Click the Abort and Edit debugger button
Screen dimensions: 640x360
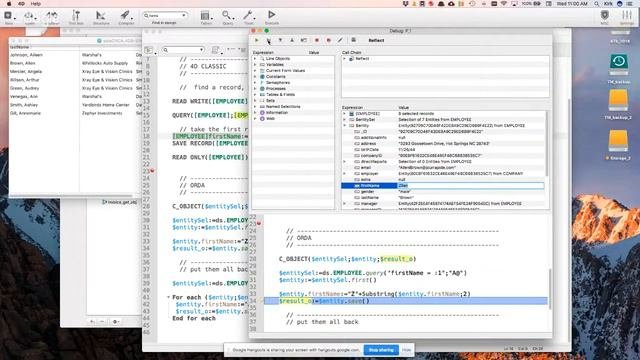point(329,40)
